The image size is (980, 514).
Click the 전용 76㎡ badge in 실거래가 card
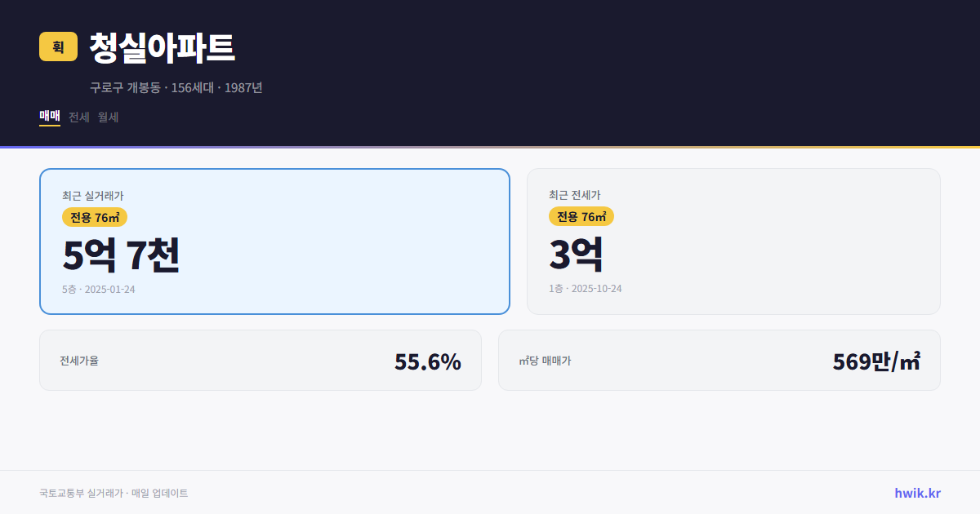tap(95, 216)
